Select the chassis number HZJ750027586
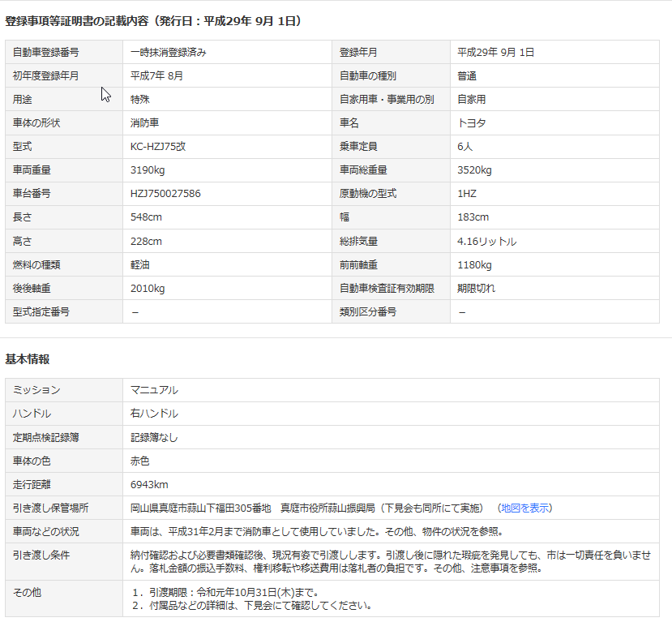The image size is (672, 622). (165, 194)
